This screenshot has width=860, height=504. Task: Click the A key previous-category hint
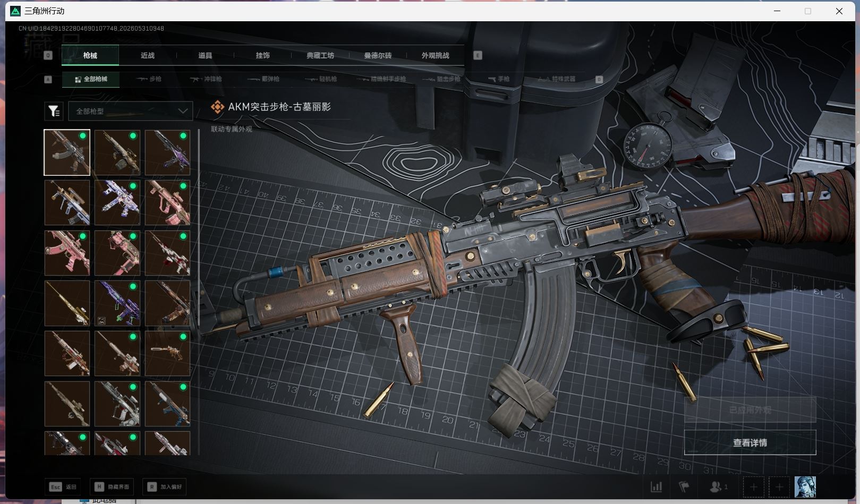pos(48,79)
